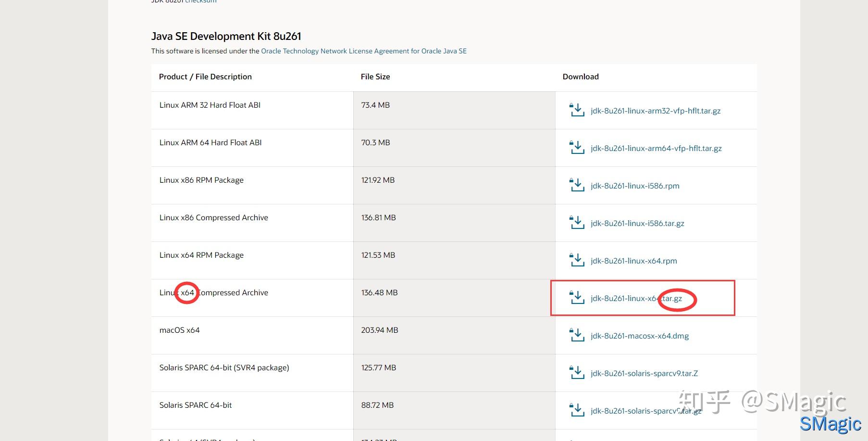Image resolution: width=868 pixels, height=441 pixels.
Task: Click download icon beside jdk-8u261-solaris-sparcv9.tar.Z
Action: coord(577,373)
